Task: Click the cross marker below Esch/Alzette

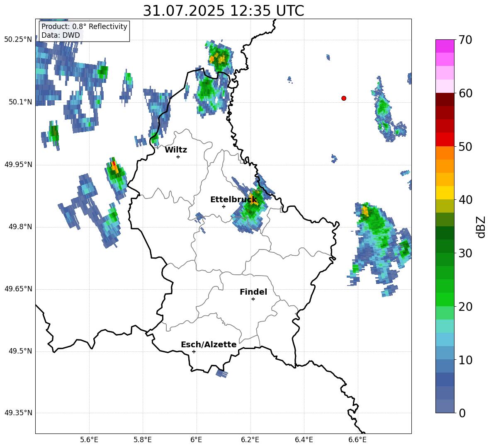Action: point(194,351)
